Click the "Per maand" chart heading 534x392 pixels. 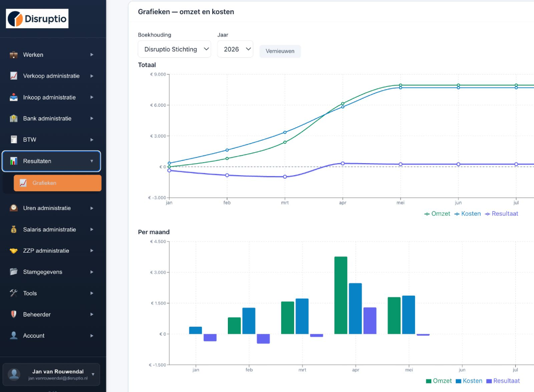(x=154, y=232)
